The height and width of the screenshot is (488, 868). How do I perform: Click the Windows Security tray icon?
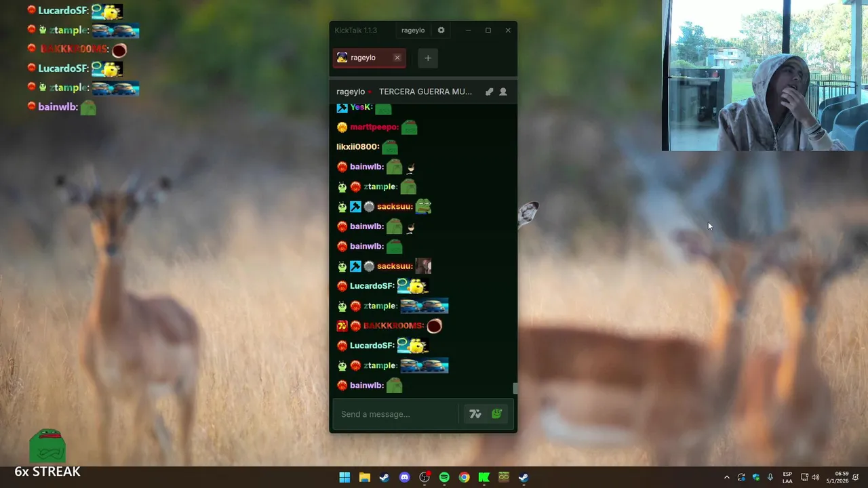756,477
